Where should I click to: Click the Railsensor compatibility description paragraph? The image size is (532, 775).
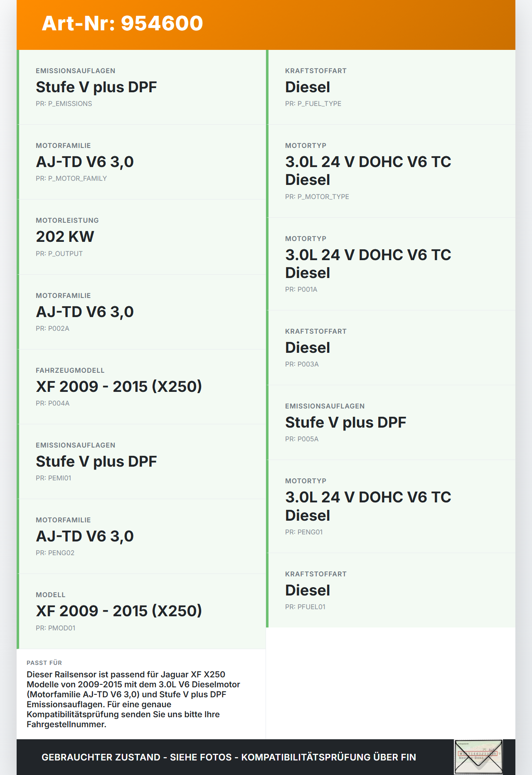tap(133, 699)
